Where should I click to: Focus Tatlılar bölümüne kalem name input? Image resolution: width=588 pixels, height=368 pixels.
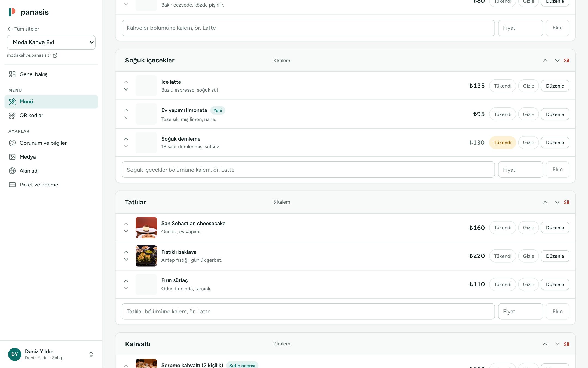308,312
